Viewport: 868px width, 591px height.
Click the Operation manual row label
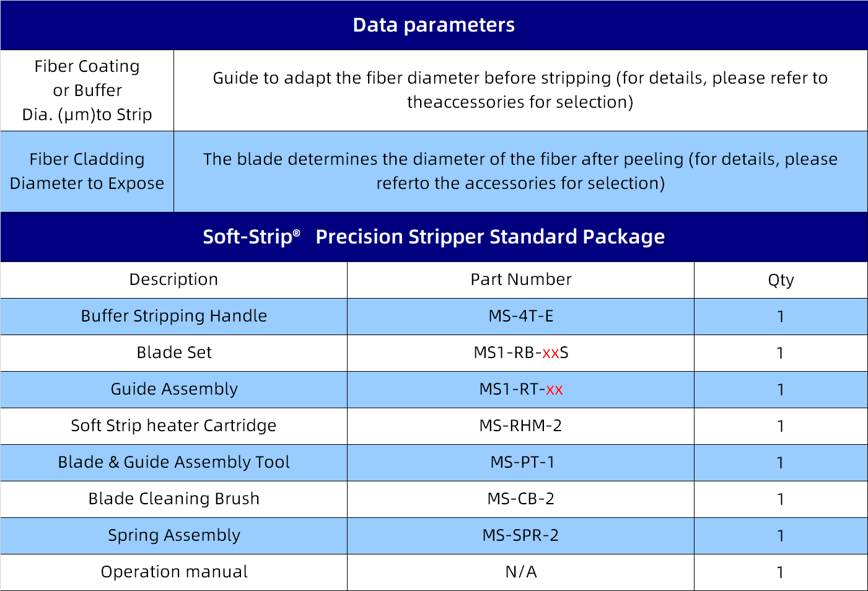tap(174, 572)
